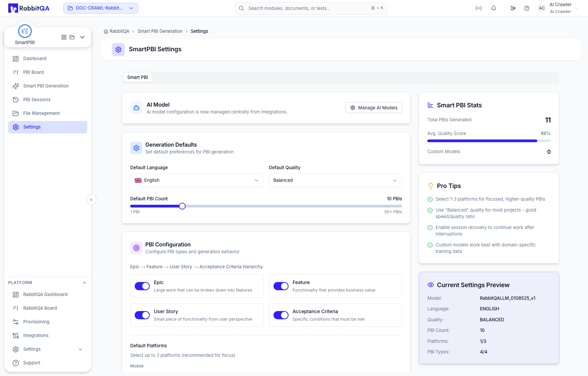The image size is (588, 376).
Task: Open the Default Language dropdown
Action: pos(197,180)
